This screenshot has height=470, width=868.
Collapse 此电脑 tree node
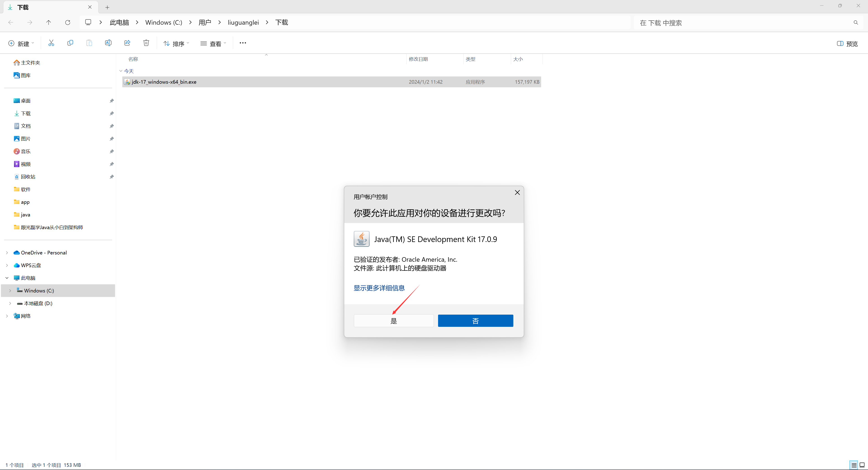pos(7,278)
